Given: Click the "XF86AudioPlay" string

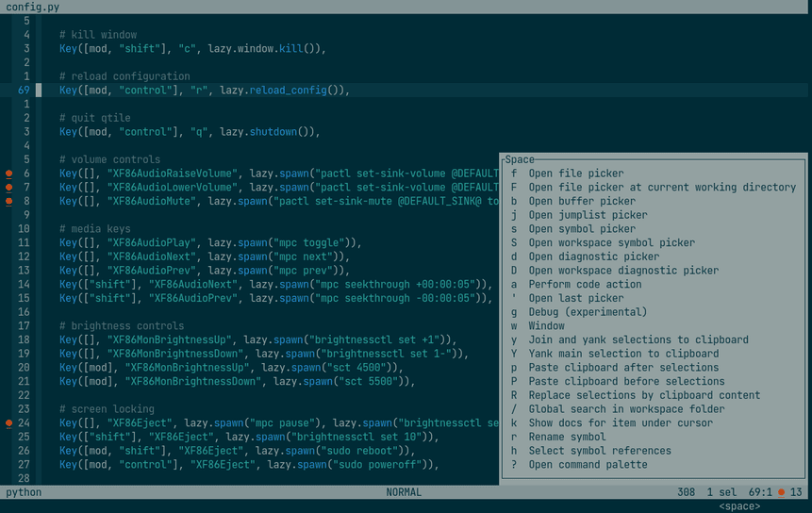Looking at the screenshot, I should (152, 242).
